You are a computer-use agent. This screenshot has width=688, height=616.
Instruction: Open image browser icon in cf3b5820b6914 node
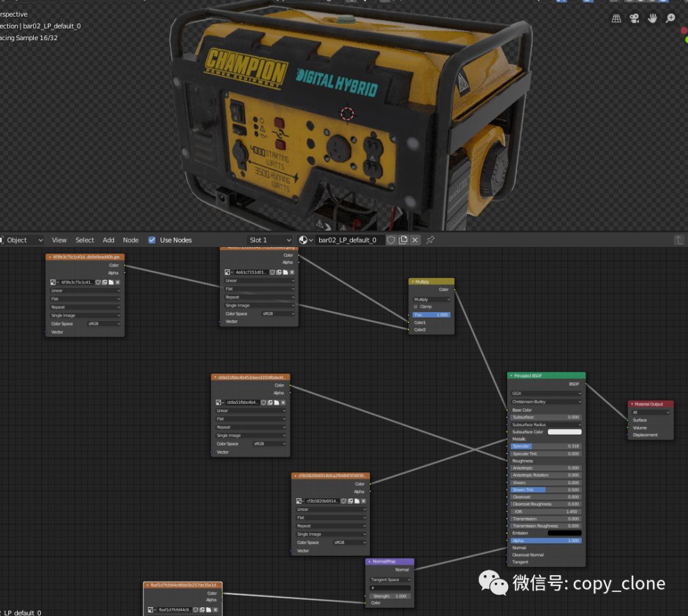pos(299,501)
